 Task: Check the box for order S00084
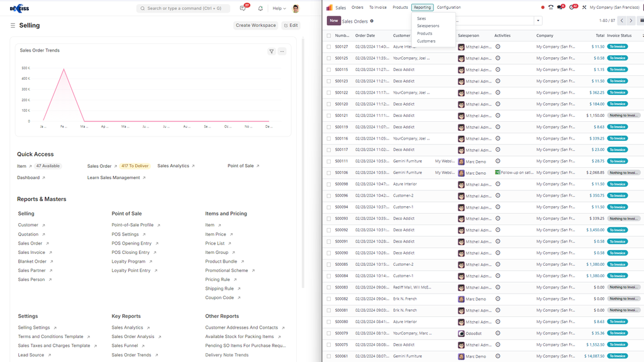328,277
